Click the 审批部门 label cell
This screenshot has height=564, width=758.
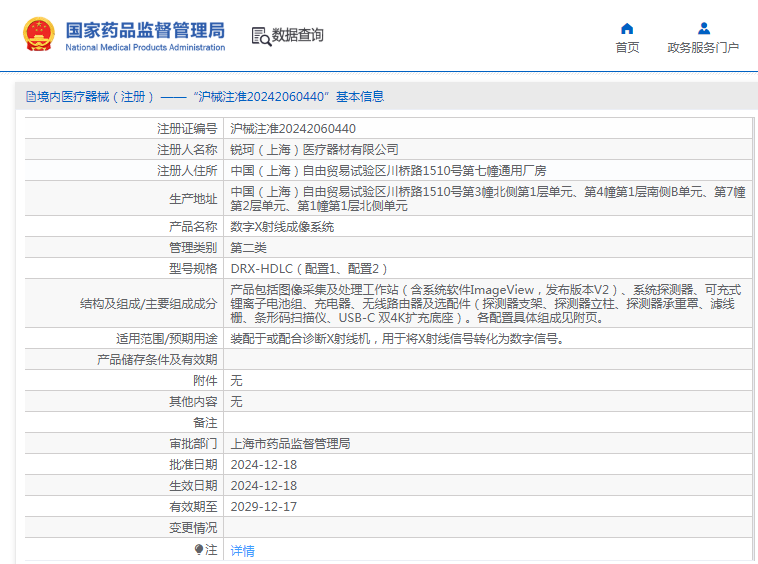click(x=193, y=444)
